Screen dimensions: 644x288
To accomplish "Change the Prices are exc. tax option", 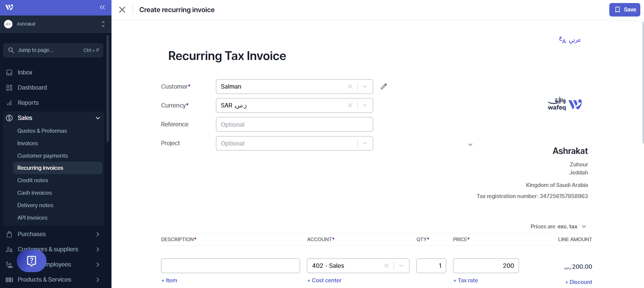I will [x=558, y=226].
